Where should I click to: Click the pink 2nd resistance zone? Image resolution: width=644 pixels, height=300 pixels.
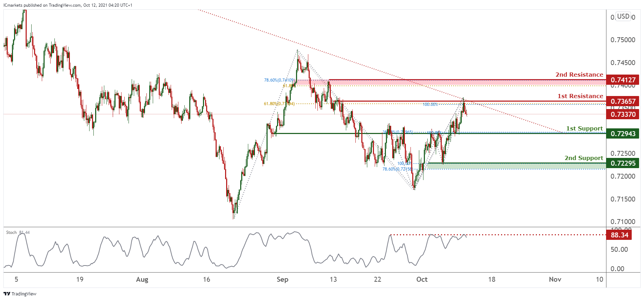click(456, 82)
